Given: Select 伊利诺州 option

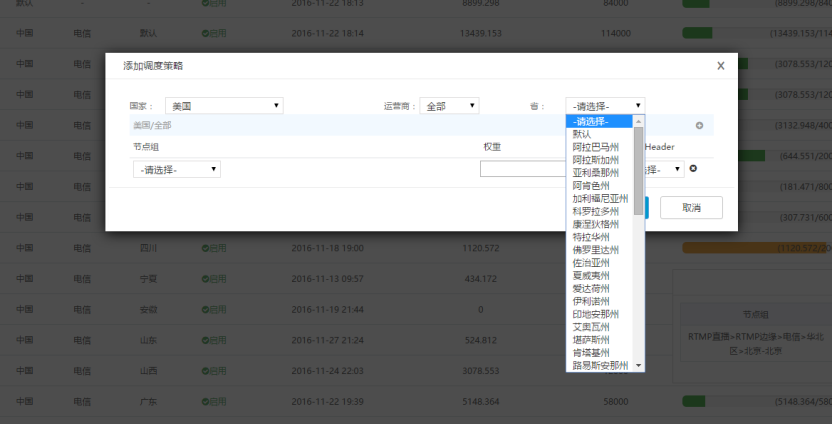Looking at the screenshot, I should (x=600, y=301).
